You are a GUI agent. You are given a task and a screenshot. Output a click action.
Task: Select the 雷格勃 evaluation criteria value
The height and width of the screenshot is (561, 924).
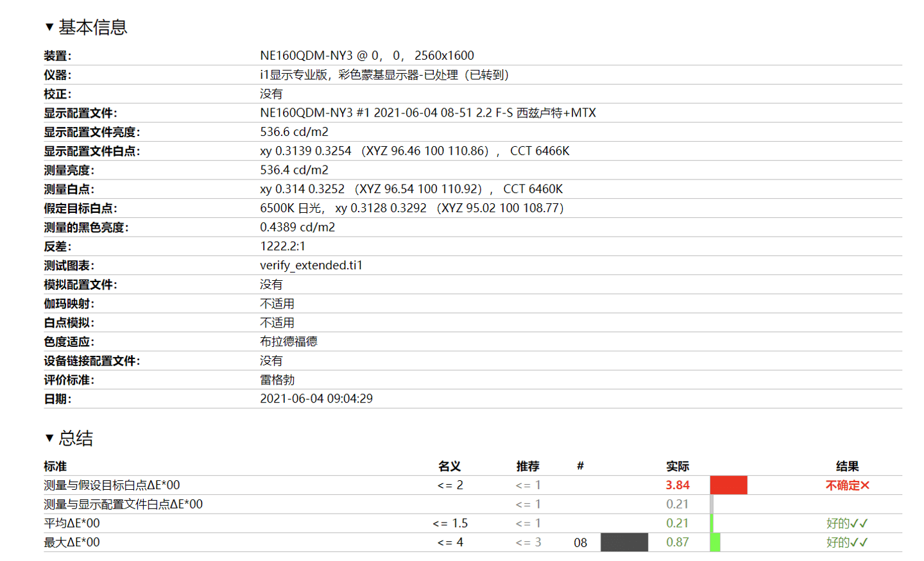click(277, 380)
